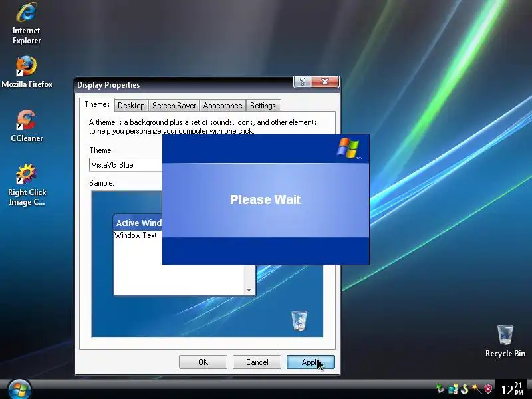
Task: Switch to the Themes tab
Action: [97, 104]
